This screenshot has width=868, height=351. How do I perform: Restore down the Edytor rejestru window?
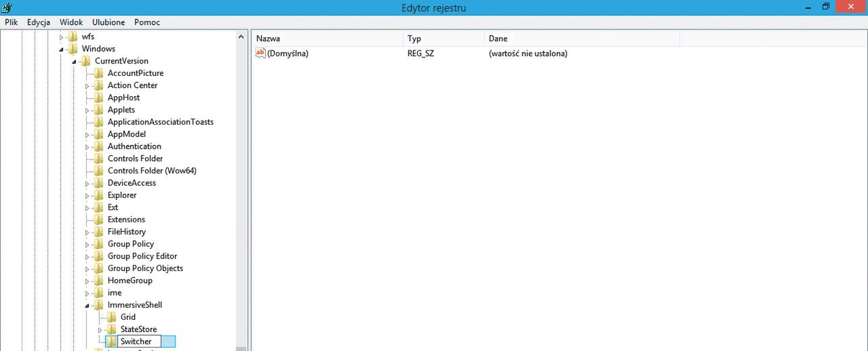coord(826,7)
